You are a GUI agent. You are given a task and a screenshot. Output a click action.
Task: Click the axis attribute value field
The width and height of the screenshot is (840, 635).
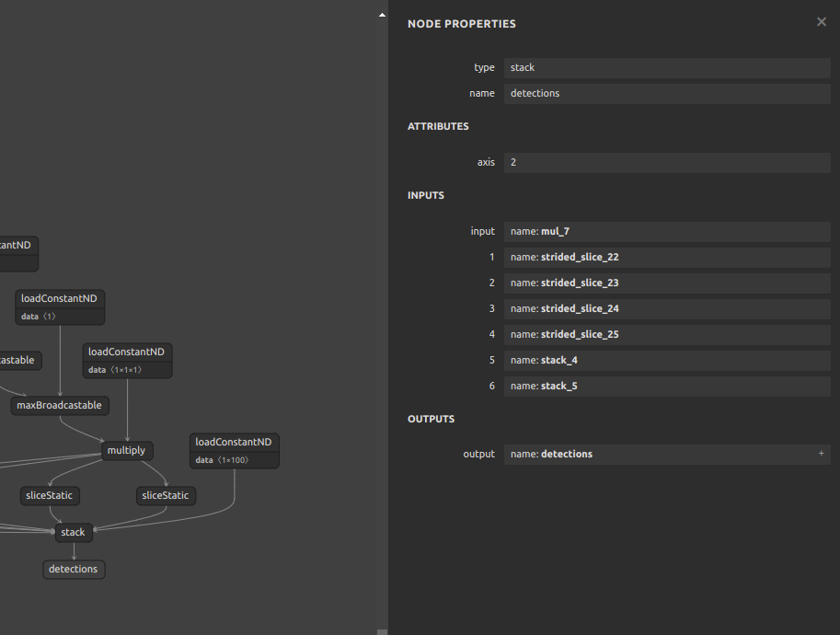point(666,162)
